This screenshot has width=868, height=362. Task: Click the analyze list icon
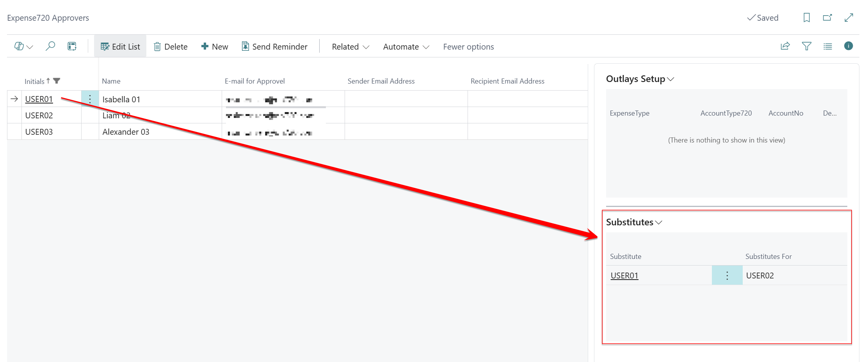pyautogui.click(x=72, y=46)
